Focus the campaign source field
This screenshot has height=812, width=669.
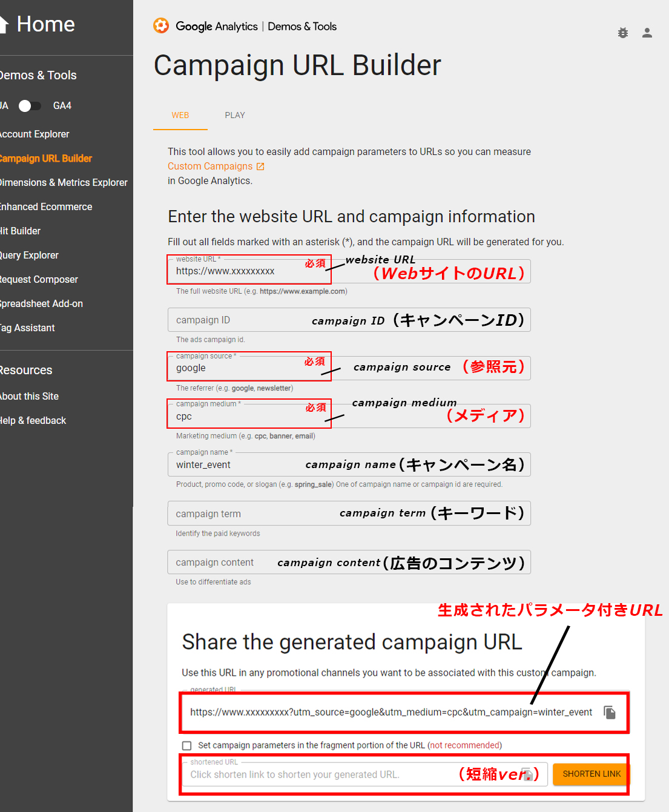[349, 368]
